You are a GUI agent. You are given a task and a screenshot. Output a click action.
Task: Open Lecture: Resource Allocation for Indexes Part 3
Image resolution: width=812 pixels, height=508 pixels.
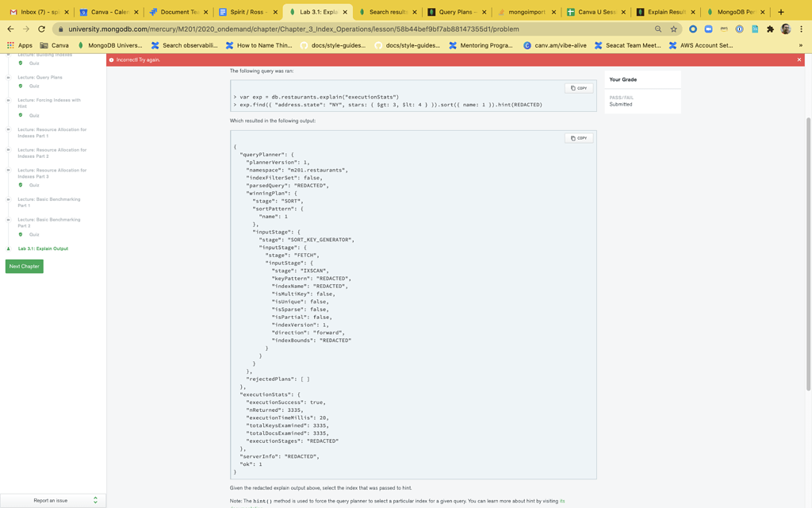coord(52,173)
